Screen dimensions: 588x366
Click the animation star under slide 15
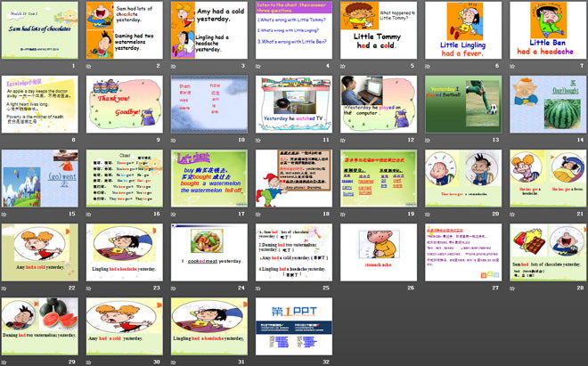point(4,215)
